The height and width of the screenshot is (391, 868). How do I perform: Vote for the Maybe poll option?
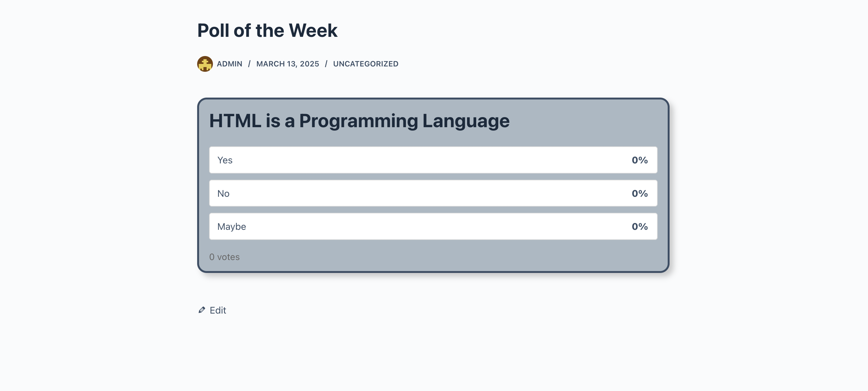click(433, 226)
